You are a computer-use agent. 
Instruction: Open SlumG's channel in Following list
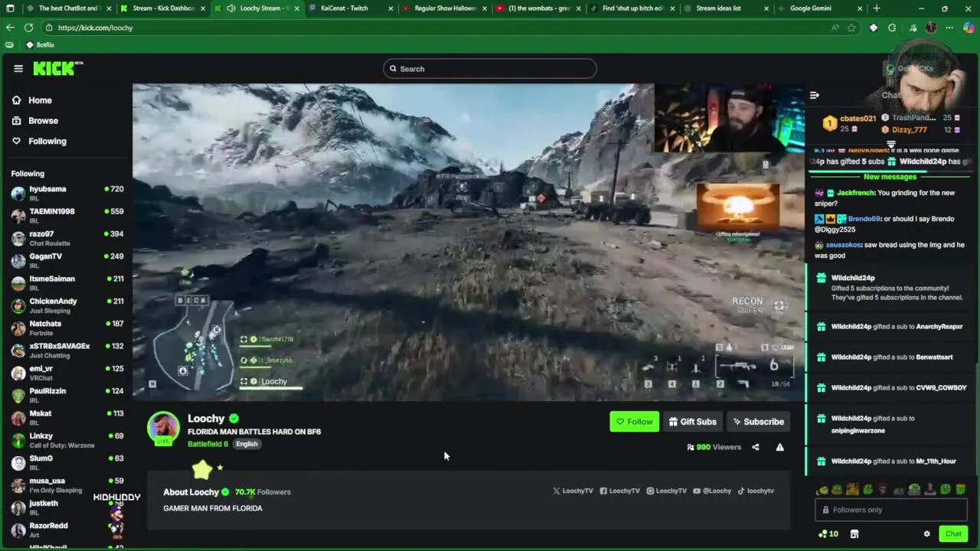(67, 462)
